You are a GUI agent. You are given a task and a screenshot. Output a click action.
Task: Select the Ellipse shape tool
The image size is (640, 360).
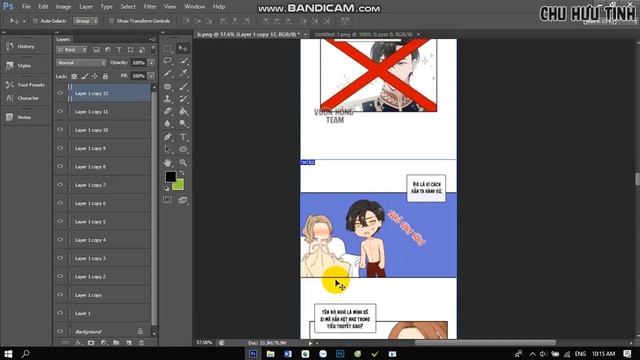183,149
